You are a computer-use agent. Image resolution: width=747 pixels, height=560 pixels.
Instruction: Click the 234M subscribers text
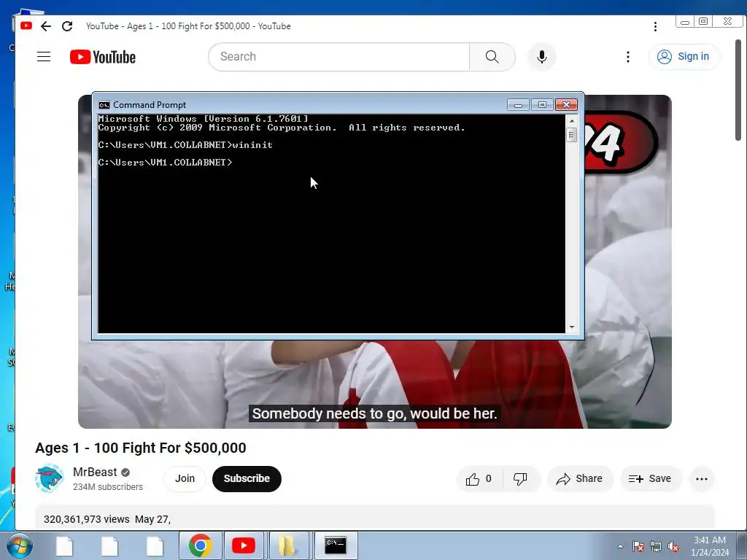[108, 487]
